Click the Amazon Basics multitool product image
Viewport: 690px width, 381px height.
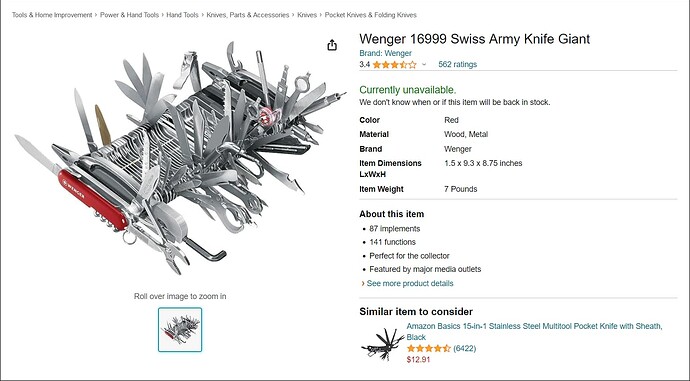coord(382,344)
